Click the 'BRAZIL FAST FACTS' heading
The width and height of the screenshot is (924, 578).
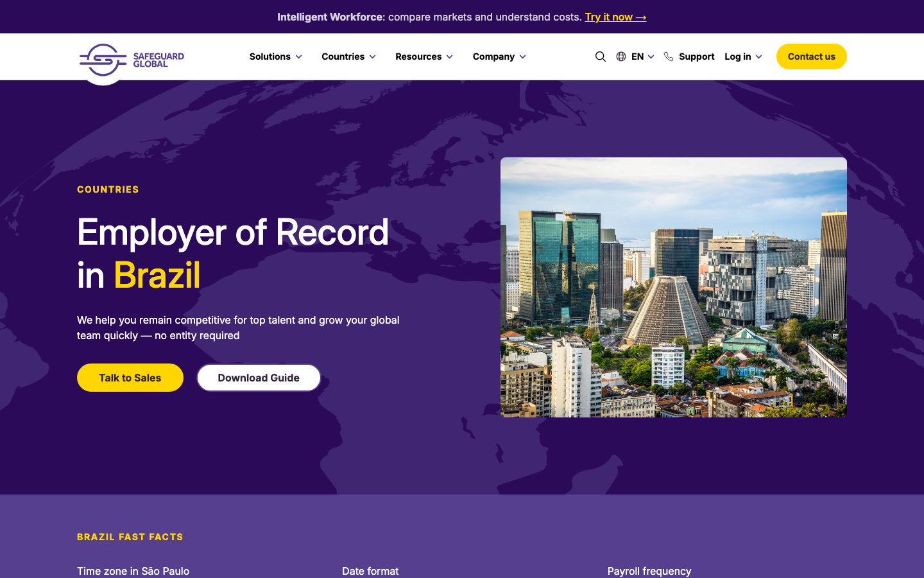point(130,537)
